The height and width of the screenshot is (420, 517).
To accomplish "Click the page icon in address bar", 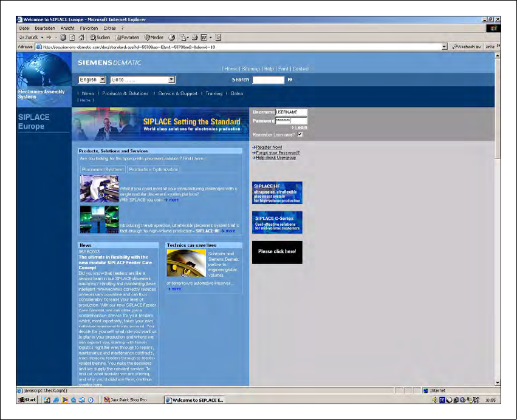I will pyautogui.click(x=39, y=47).
